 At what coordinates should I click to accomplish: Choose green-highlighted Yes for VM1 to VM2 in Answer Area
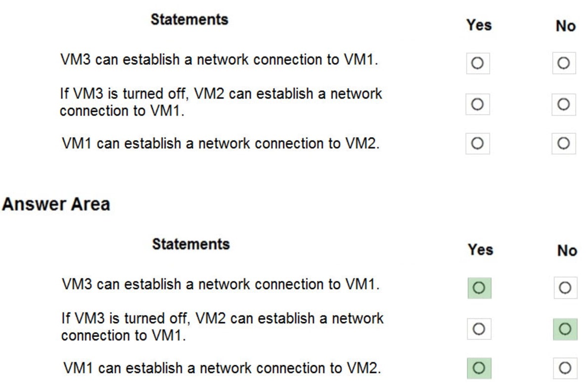pos(479,368)
